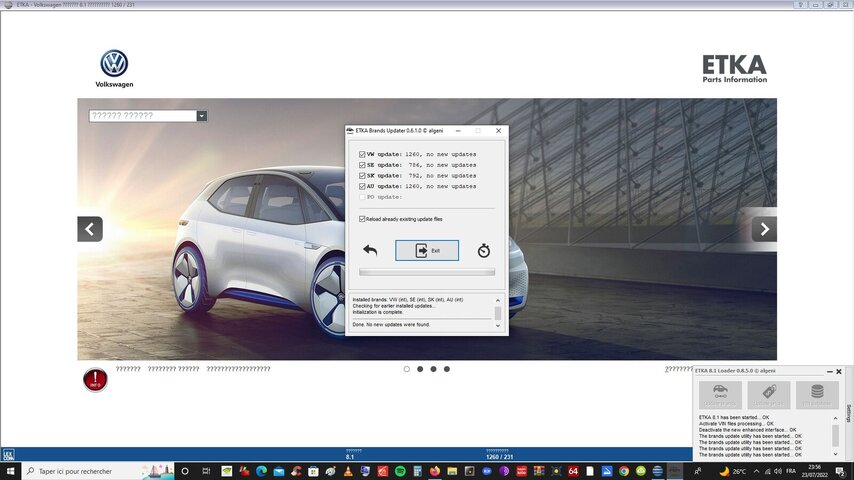Viewport: 854px width, 480px height.
Task: Open the Settings side tab in ETKA Loader
Action: (849, 413)
